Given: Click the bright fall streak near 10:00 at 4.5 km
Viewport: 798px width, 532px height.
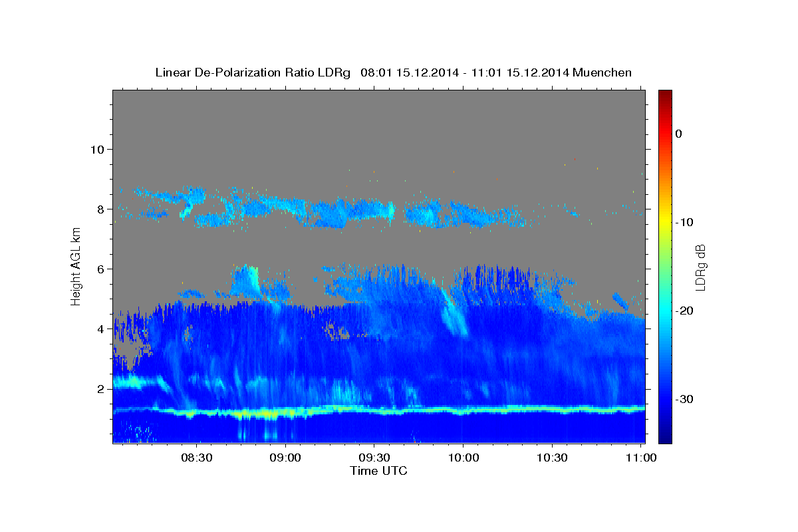Looking at the screenshot, I should 456,316.
